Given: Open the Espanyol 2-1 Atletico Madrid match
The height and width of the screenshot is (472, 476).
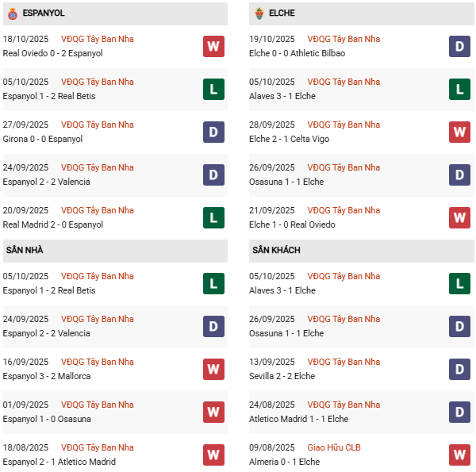Looking at the screenshot, I should point(59,462).
